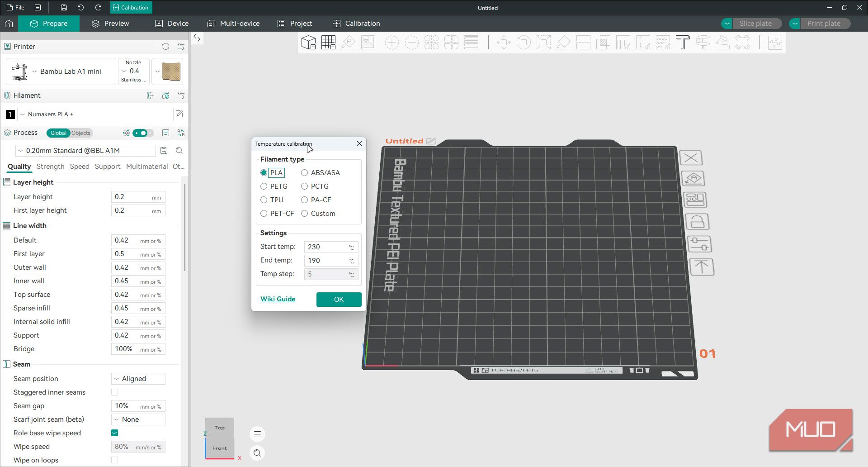Click the lock plate icon
Screen dimensions: 868x467
pyautogui.click(x=697, y=222)
